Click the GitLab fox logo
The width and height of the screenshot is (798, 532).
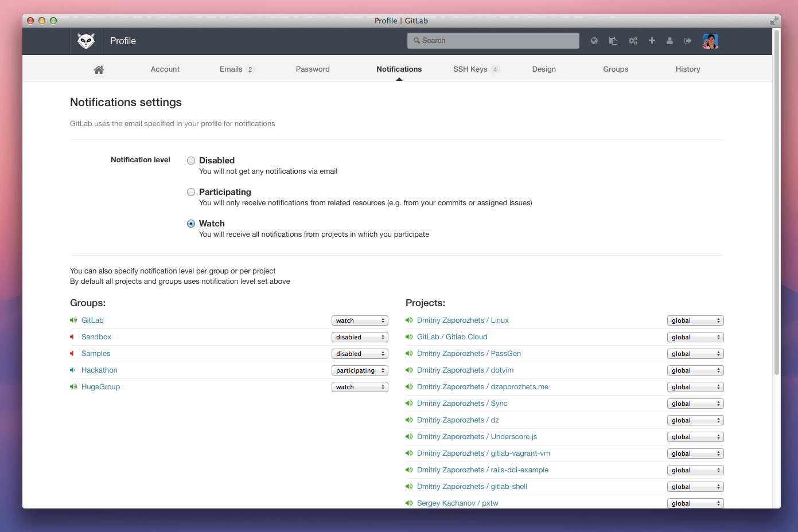pyautogui.click(x=86, y=41)
